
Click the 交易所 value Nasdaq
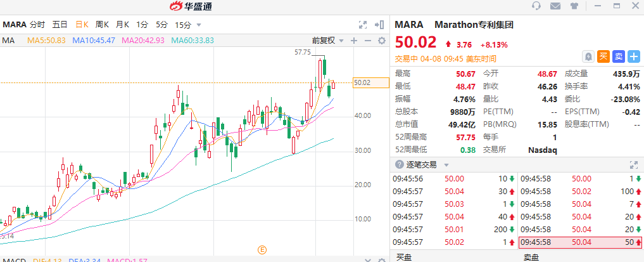543,150
